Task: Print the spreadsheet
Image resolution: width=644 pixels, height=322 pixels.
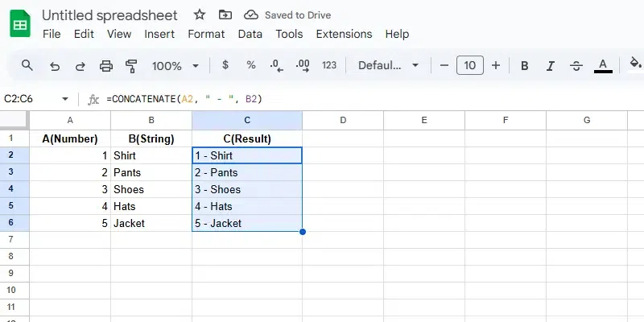Action: (x=106, y=66)
